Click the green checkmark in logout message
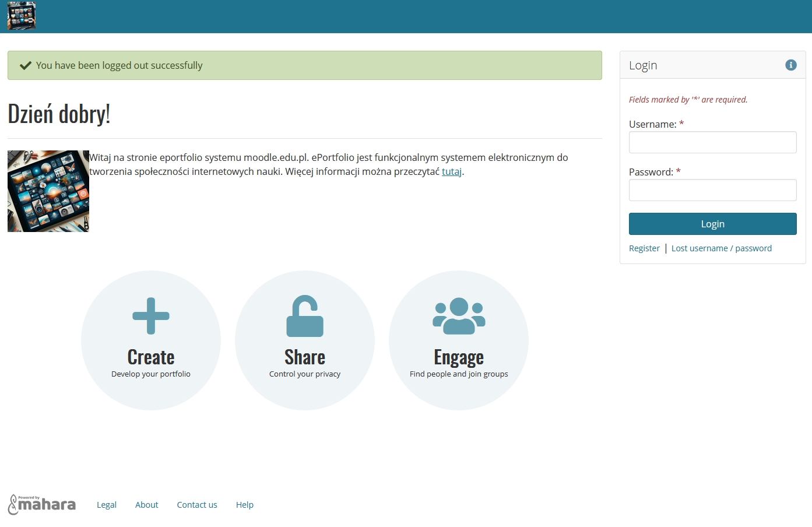This screenshot has height=527, width=812. click(x=25, y=65)
